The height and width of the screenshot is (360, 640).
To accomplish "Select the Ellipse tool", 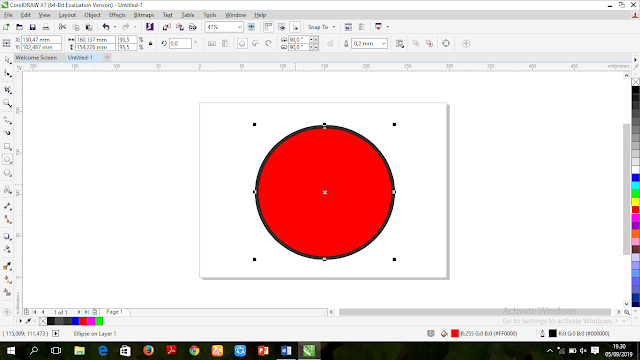I will tap(7, 160).
